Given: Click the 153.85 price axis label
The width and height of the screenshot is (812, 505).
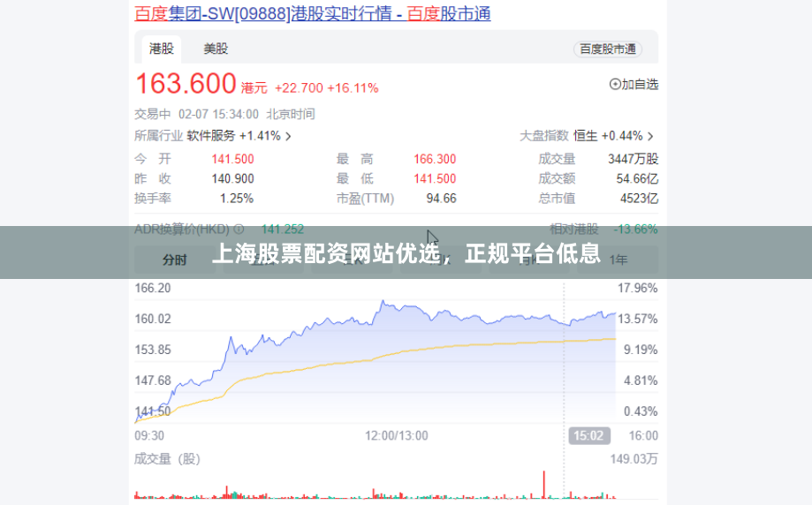Looking at the screenshot, I should 153,350.
